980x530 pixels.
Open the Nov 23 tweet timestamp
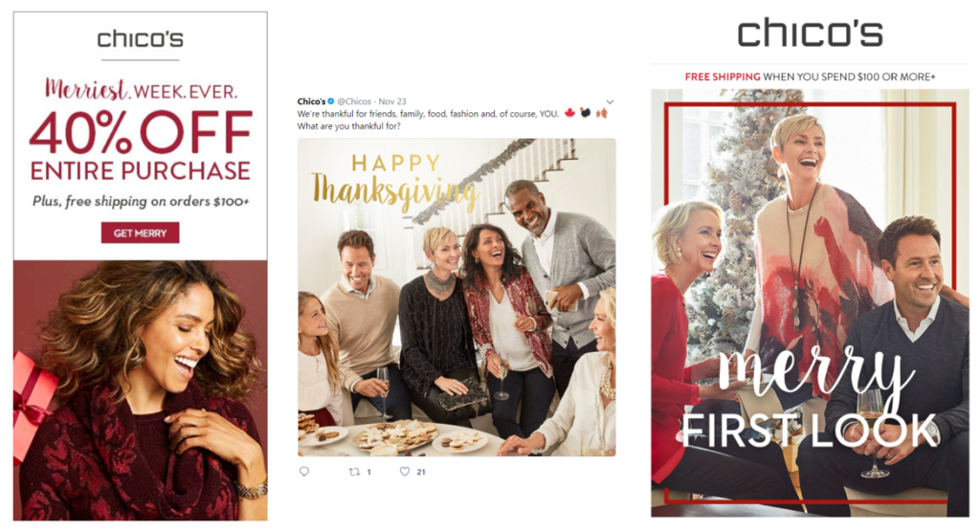point(392,101)
